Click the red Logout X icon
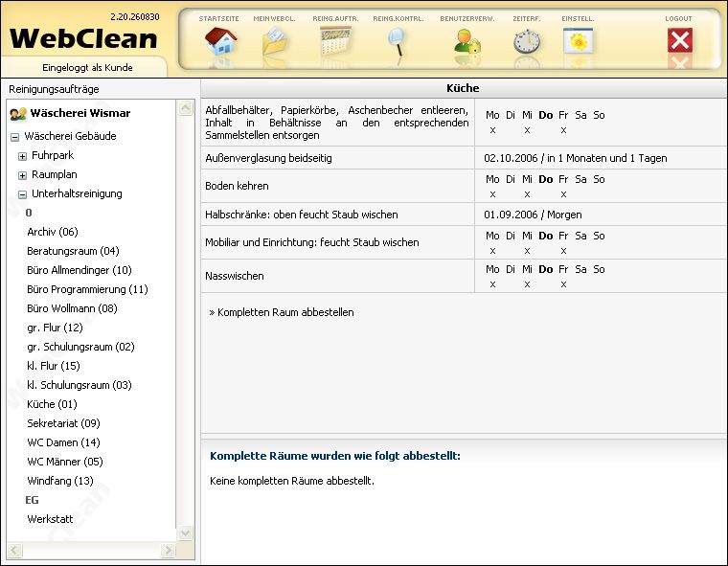The width and height of the screenshot is (728, 566). 679,40
